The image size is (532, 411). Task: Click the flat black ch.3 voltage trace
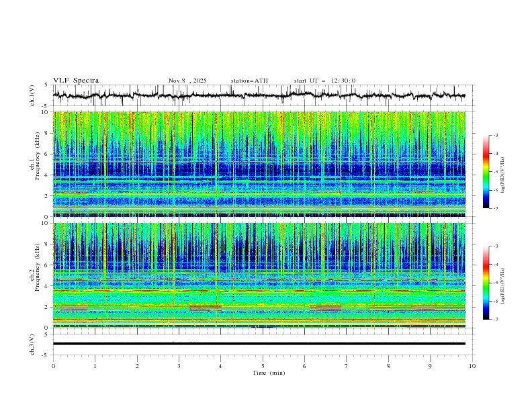(263, 343)
